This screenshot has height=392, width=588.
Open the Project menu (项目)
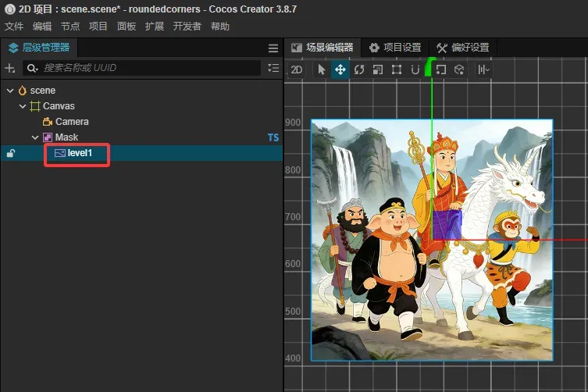pyautogui.click(x=98, y=27)
